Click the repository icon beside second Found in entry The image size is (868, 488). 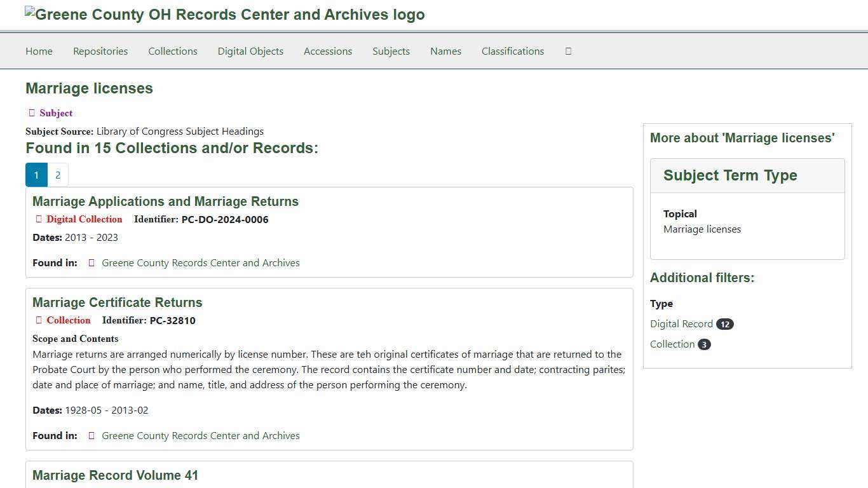(92, 435)
